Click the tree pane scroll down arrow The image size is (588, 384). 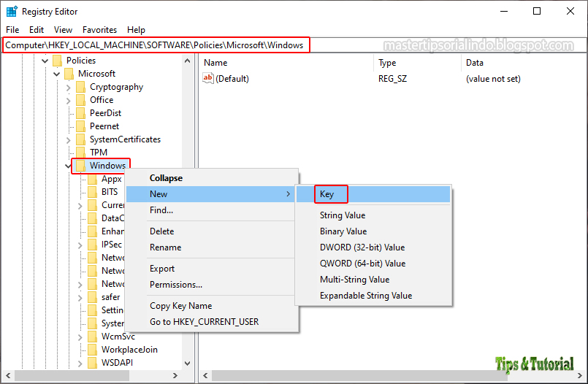[x=188, y=363]
